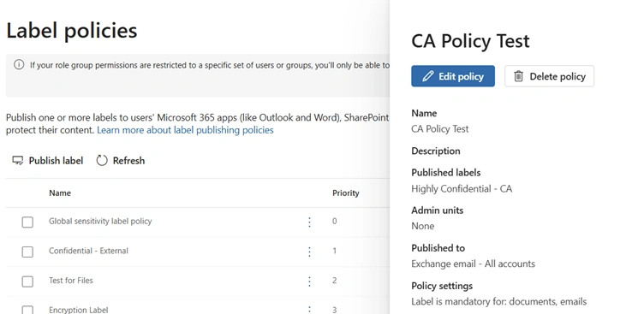
Task: Click the Edit policy button
Action: pos(453,76)
